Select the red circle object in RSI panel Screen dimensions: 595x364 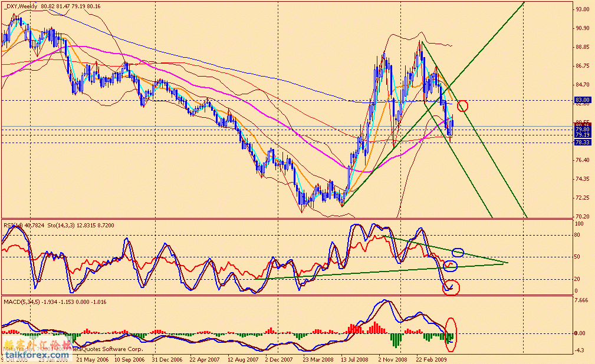click(451, 287)
